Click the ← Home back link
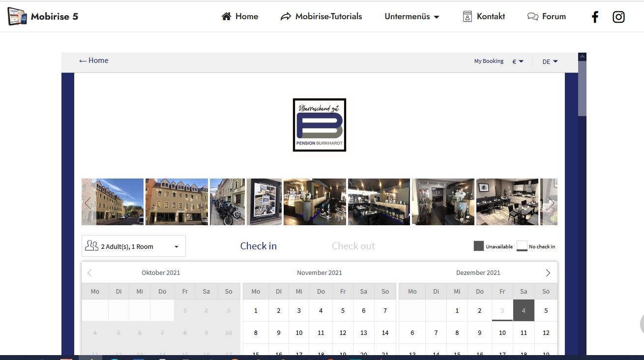This screenshot has height=360, width=644. coord(93,60)
